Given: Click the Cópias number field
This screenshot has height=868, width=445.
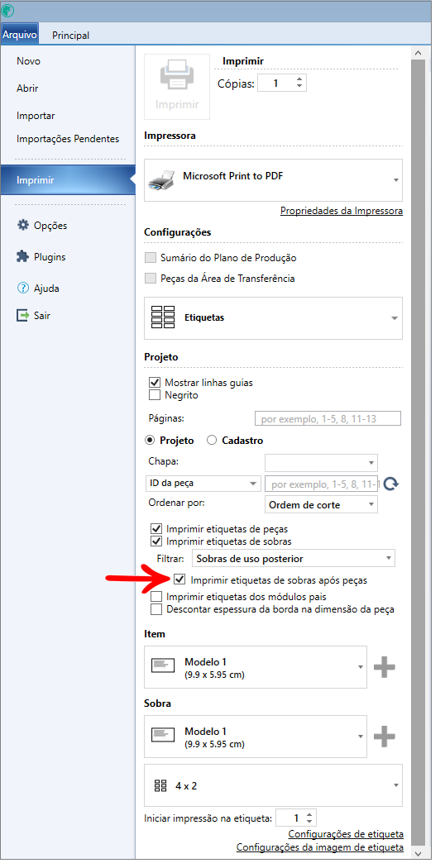Looking at the screenshot, I should [x=276, y=83].
